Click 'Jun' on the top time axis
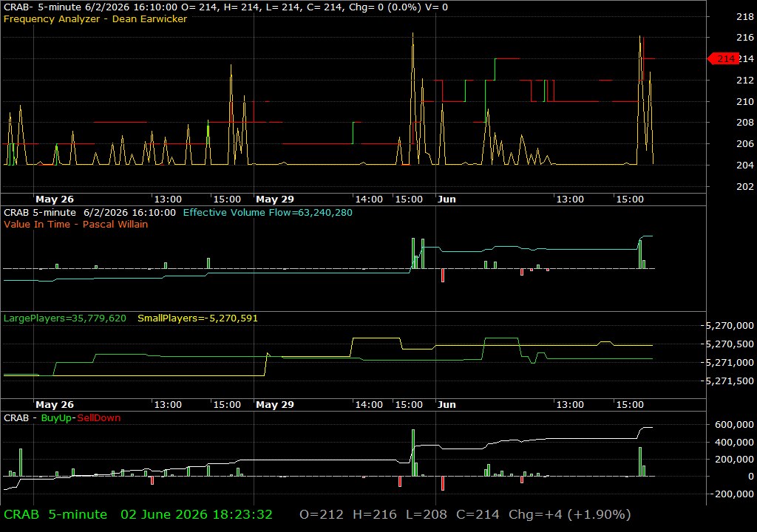 pyautogui.click(x=447, y=199)
